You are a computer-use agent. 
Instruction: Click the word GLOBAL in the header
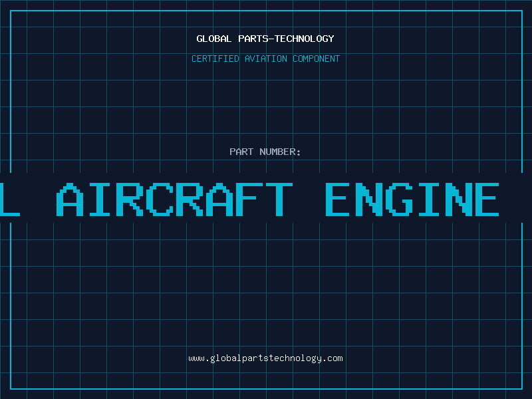214,39
